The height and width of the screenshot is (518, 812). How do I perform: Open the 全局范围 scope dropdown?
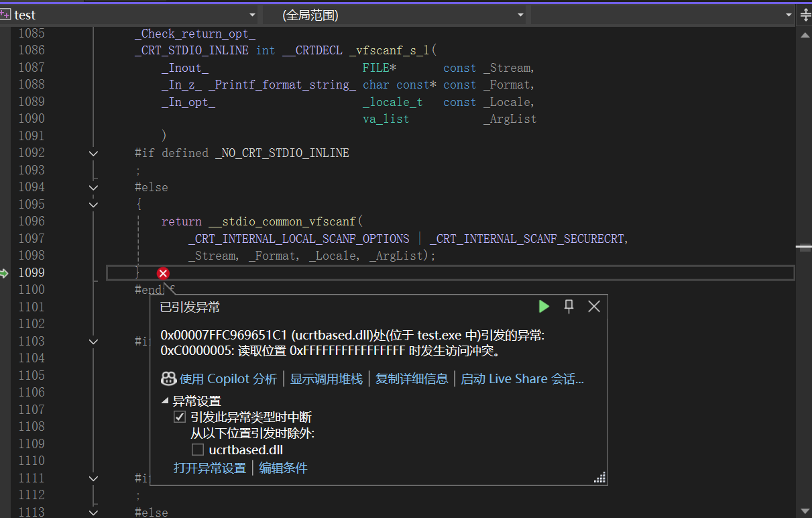click(x=521, y=15)
